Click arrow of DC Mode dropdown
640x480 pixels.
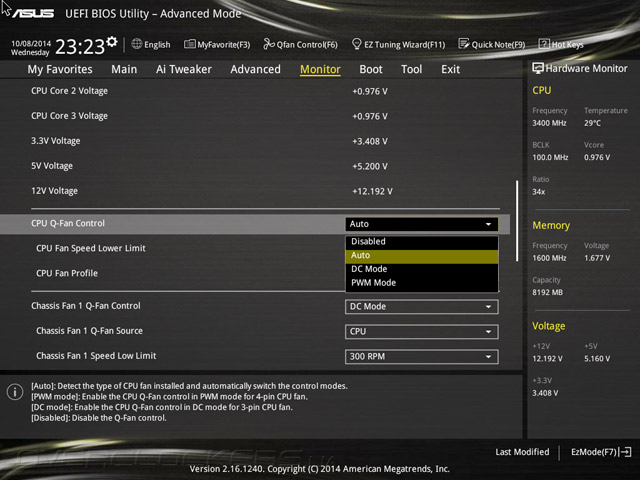coord(489,307)
